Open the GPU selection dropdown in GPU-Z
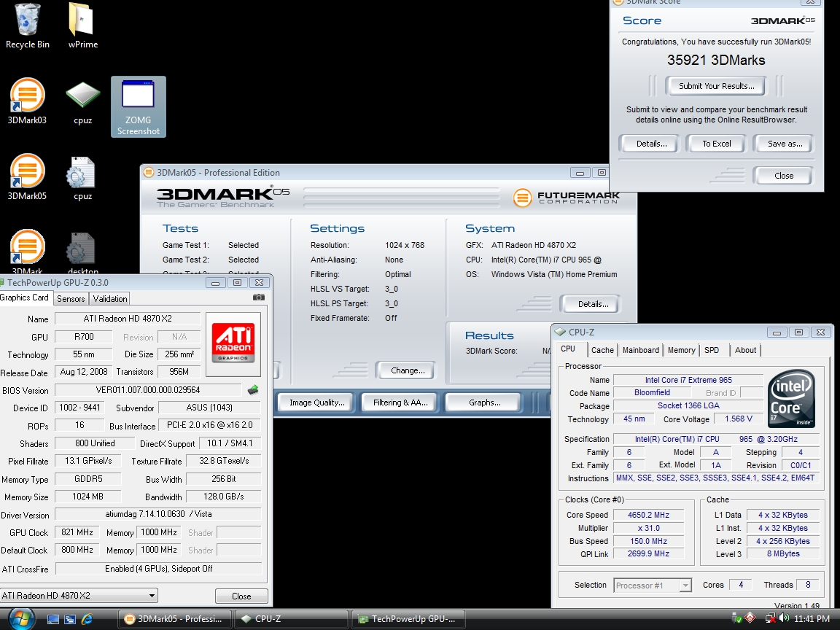Viewport: 840px width, 630px height. click(79, 595)
